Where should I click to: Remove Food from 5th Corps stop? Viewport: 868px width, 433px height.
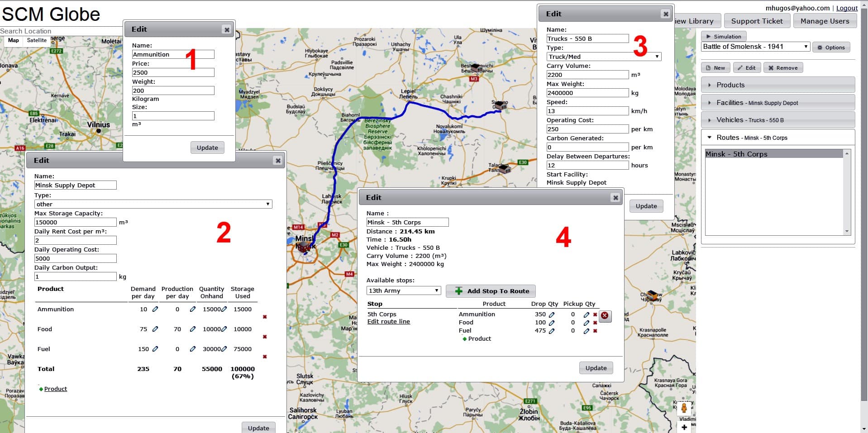[x=595, y=323]
